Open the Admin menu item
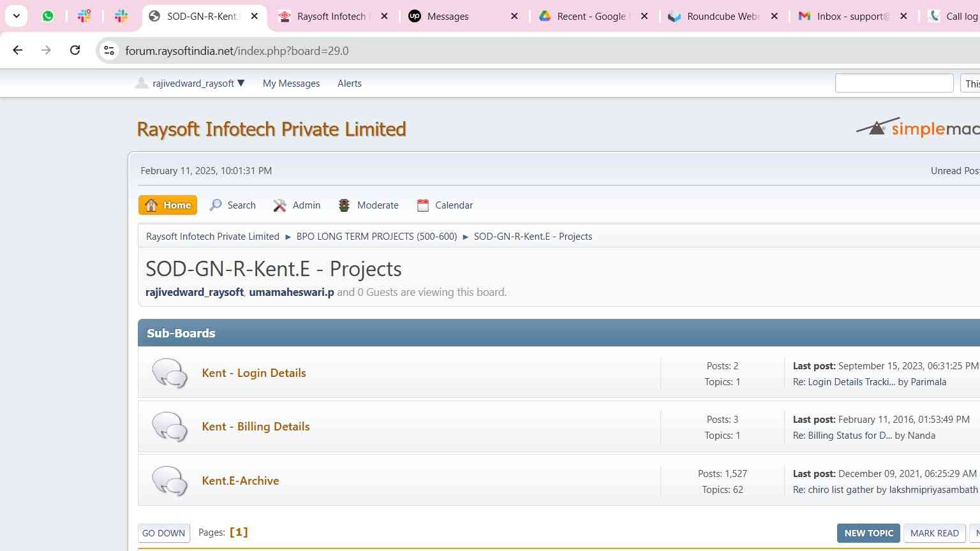Screen dimensions: 980x551 (x=297, y=205)
